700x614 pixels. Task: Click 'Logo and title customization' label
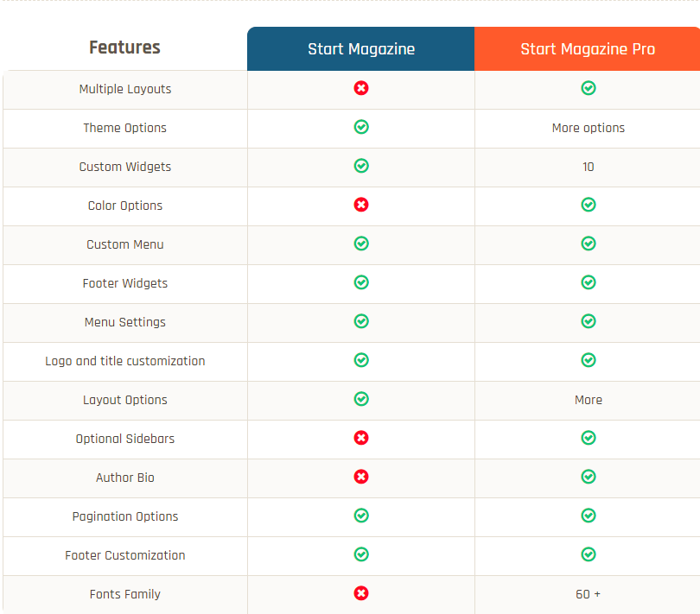click(125, 361)
